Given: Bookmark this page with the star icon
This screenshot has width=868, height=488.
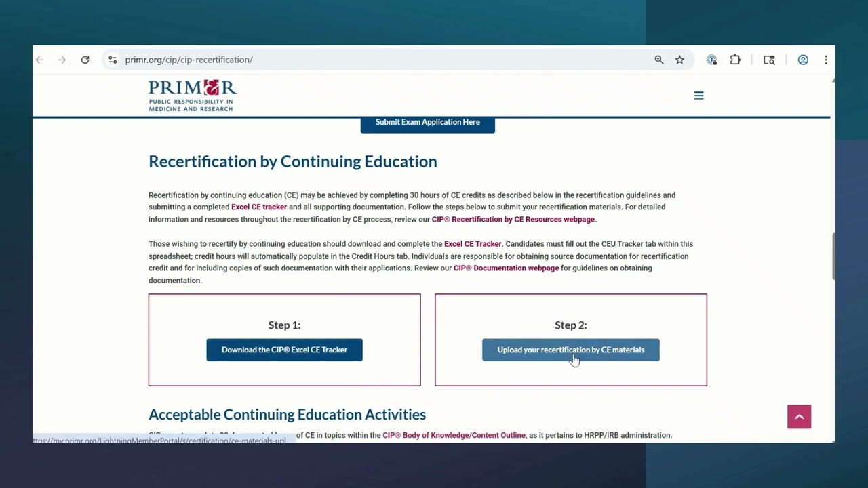Looking at the screenshot, I should tap(679, 60).
